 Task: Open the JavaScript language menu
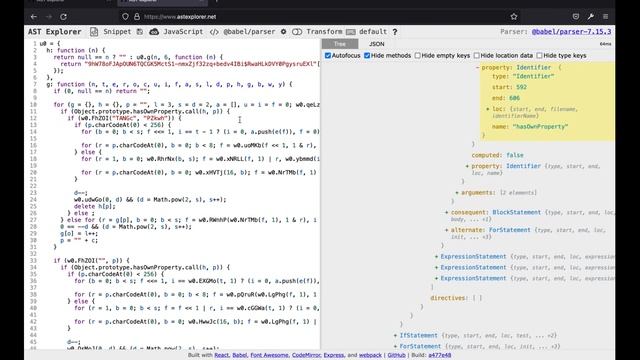click(x=183, y=31)
